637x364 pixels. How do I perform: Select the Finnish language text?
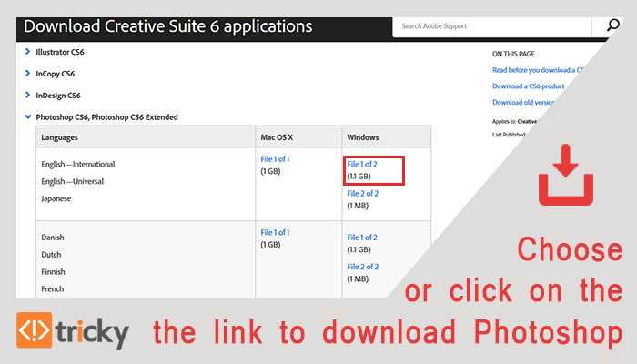[x=53, y=272]
